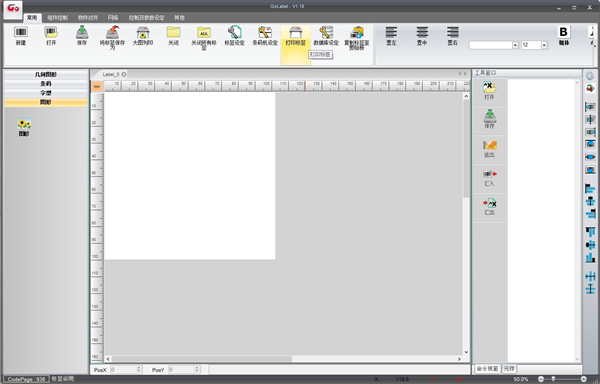
Task: Switch to 元件 tab at panel bottom
Action: 509,369
